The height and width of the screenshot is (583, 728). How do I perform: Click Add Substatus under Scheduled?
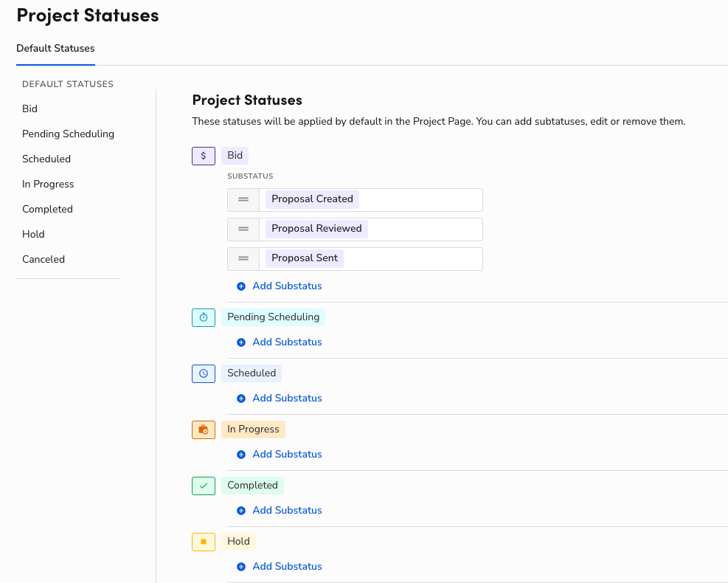pyautogui.click(x=287, y=398)
